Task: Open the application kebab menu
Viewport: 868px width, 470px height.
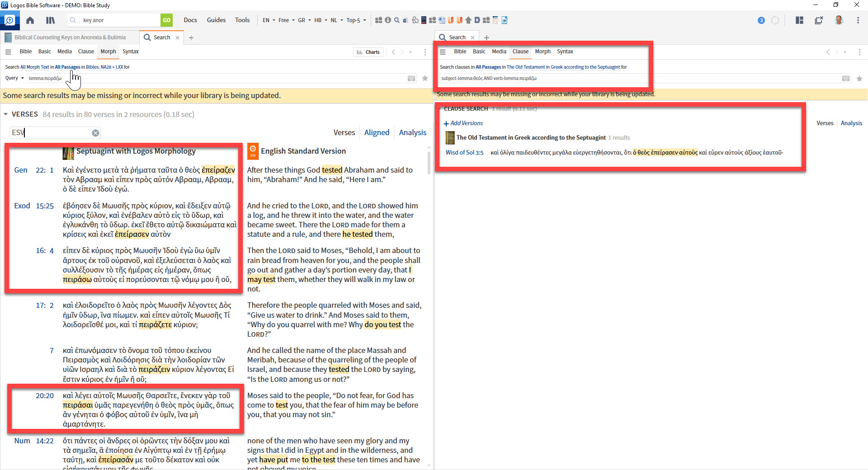Action: (858, 20)
